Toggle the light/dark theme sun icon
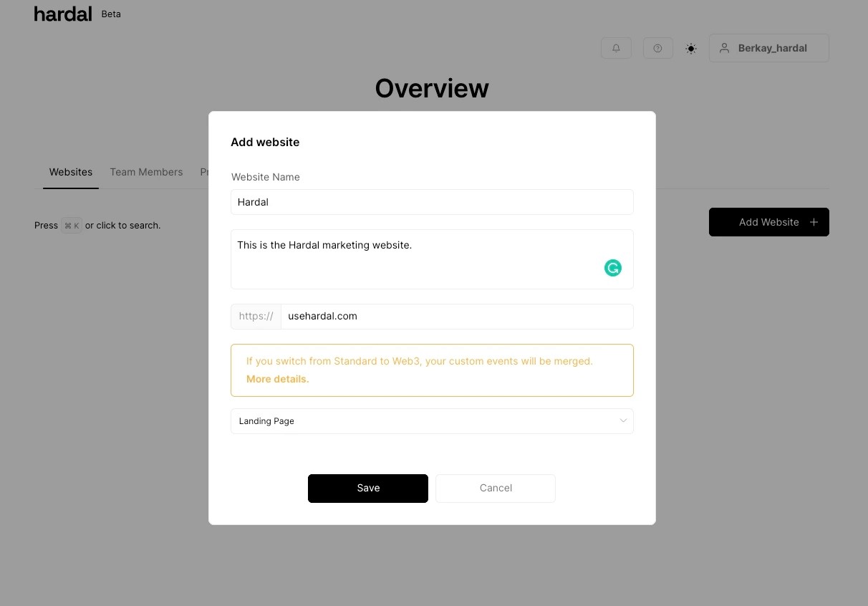 [x=690, y=49]
